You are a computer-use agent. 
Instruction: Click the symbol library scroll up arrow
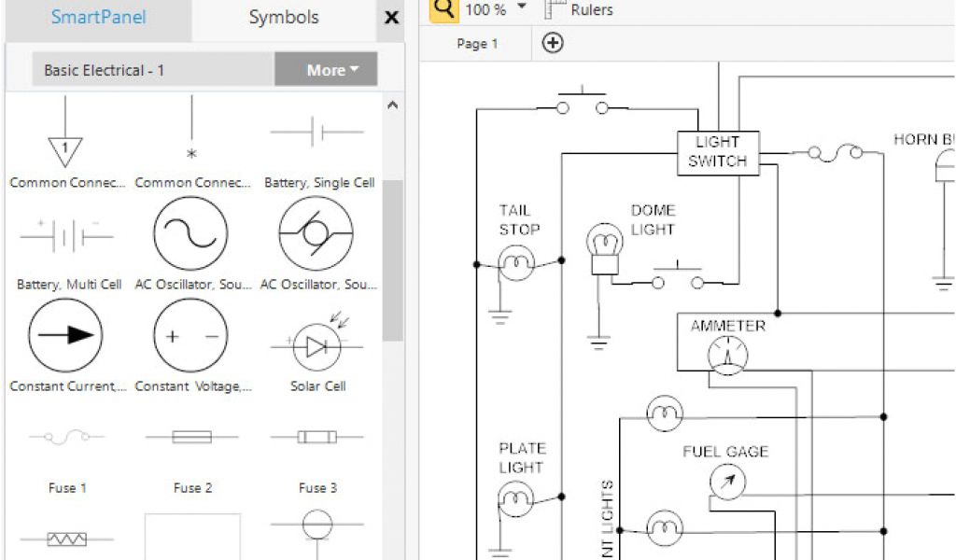click(393, 105)
